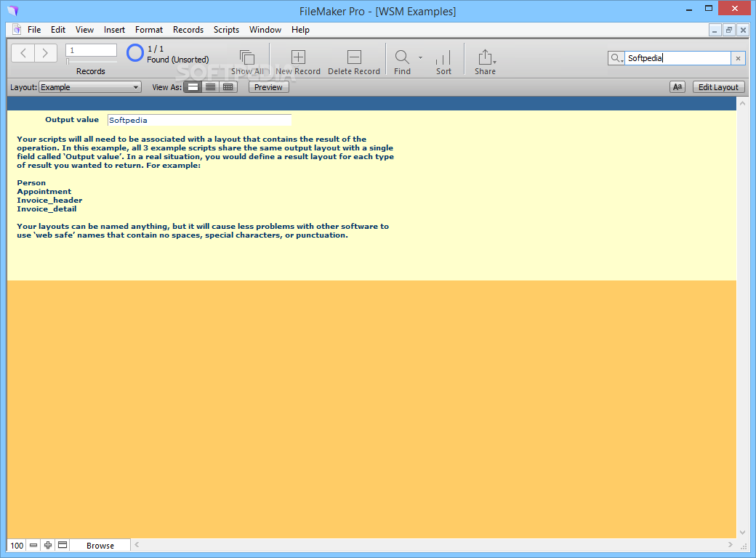Open the Find dropdown arrow
Viewport: 756px width, 558px height.
tap(420, 57)
